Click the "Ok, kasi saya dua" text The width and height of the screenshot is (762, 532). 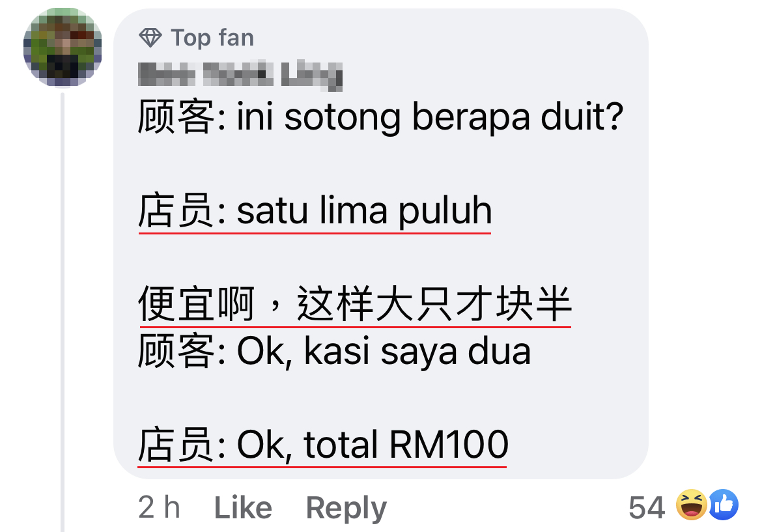[384, 351]
